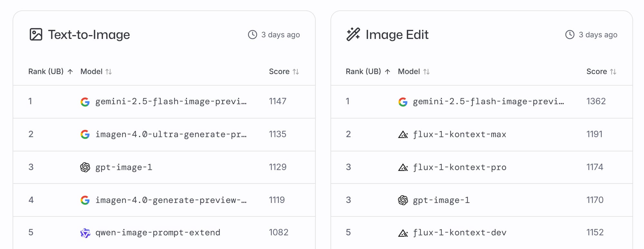Select the imagen-4.0-generate-preview model row
The height and width of the screenshot is (249, 644).
164,200
